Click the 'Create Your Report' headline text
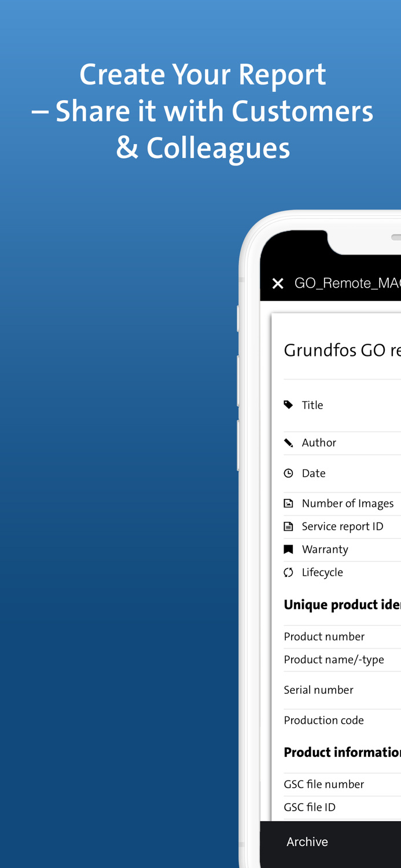 click(203, 75)
